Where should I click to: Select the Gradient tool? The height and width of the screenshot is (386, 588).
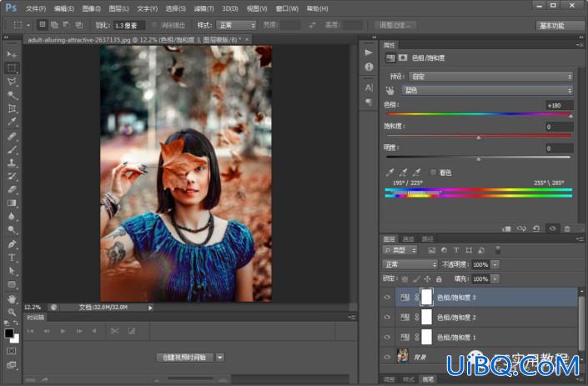pyautogui.click(x=12, y=203)
